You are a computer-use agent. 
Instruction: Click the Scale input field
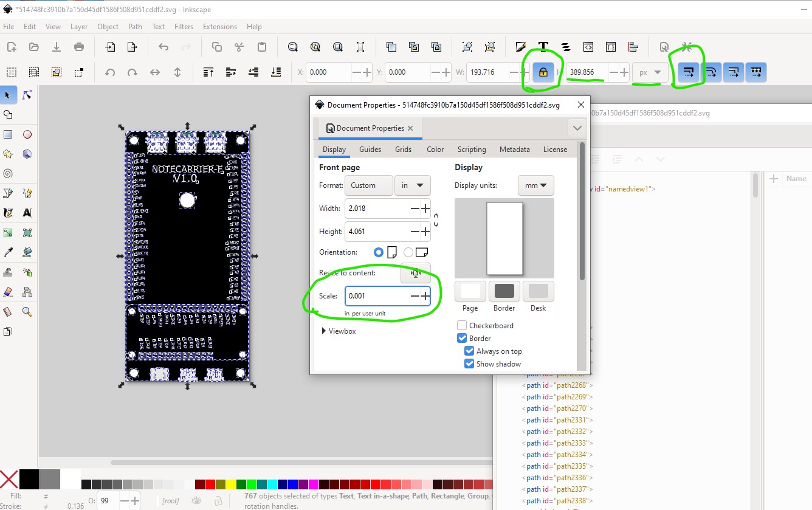coord(377,297)
